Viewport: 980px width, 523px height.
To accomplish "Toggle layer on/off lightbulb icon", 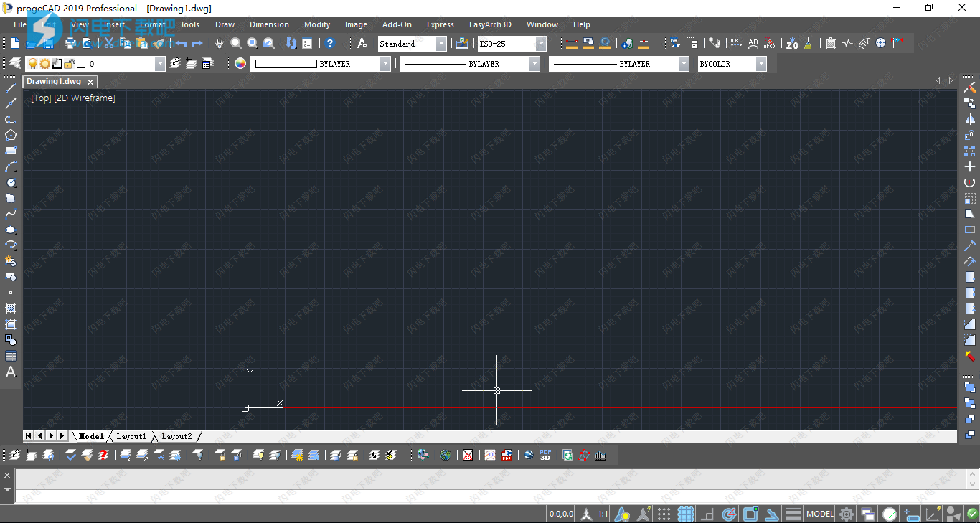I will point(32,64).
